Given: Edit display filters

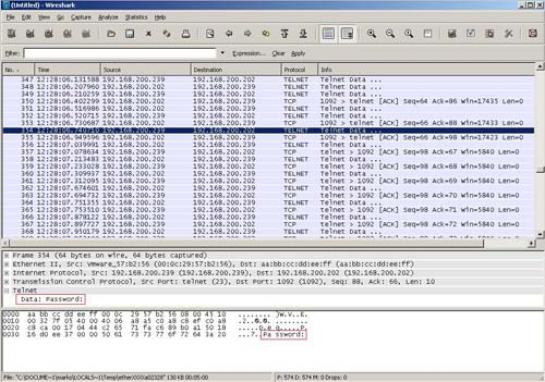Looking at the screenshot, I should coord(471,34).
